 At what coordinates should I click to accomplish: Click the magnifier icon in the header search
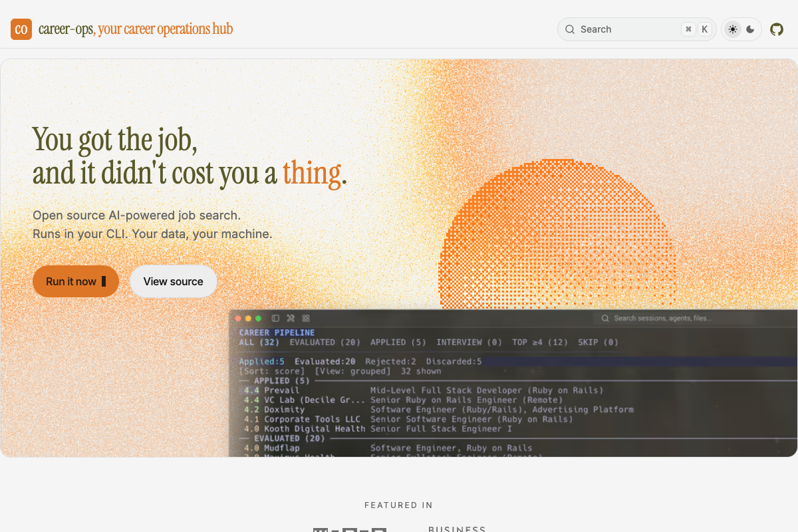tap(570, 29)
